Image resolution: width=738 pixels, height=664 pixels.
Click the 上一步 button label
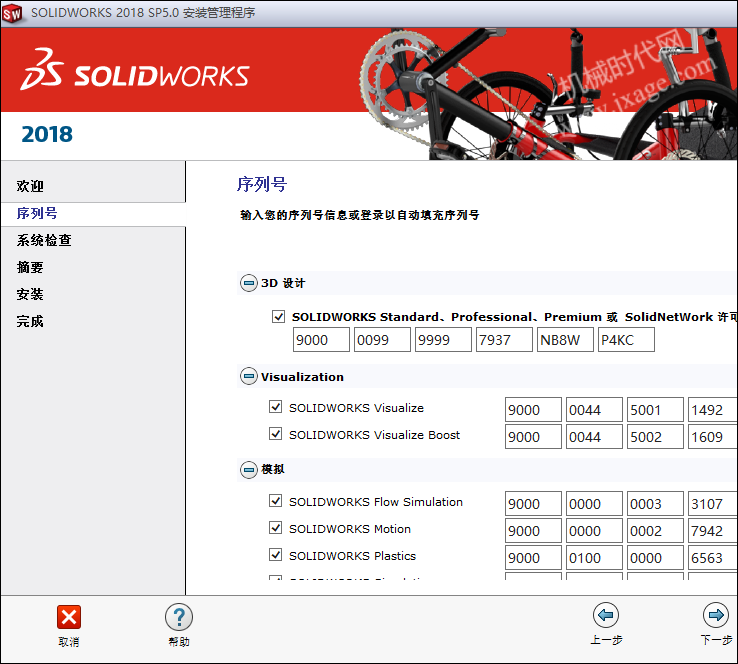pos(606,640)
